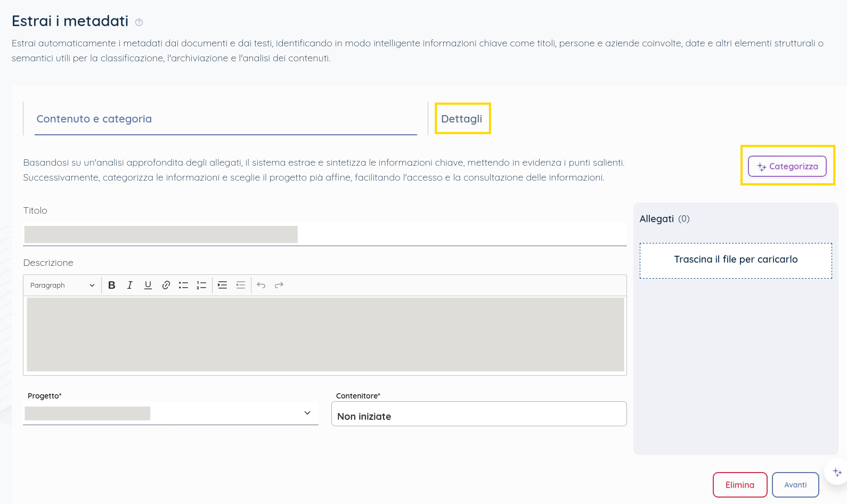The width and height of the screenshot is (847, 504).
Task: Open the help icon beside Estrai i metadati
Action: [x=139, y=22]
